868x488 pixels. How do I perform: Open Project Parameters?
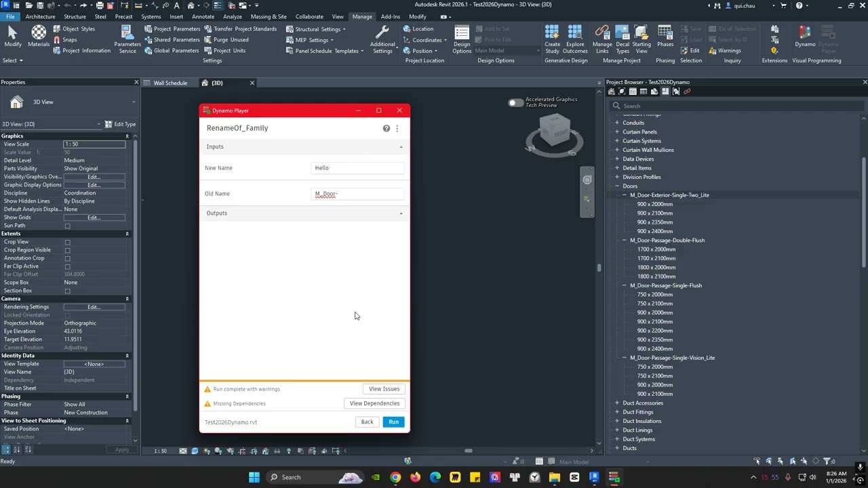[172, 29]
